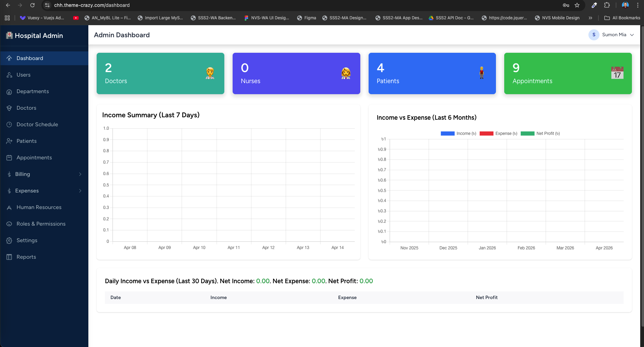This screenshot has width=644, height=347.
Task: Click the calendar icon on Appointments card
Action: click(617, 73)
